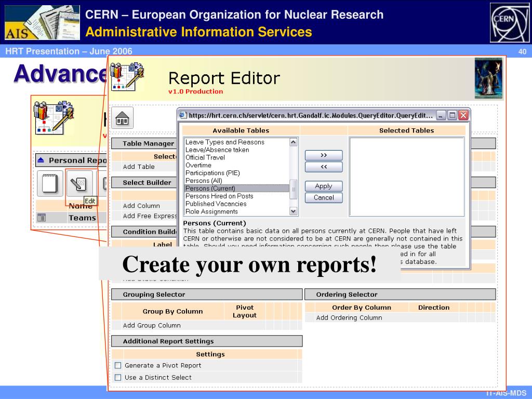Click the Pivot Layout column header
This screenshot has height=399, width=532.
click(x=245, y=312)
